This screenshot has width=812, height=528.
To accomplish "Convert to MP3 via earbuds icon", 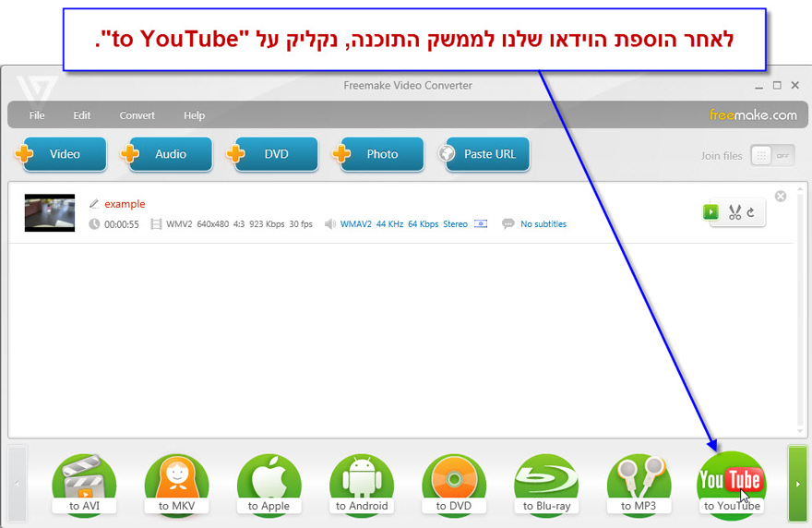I will coord(639,485).
